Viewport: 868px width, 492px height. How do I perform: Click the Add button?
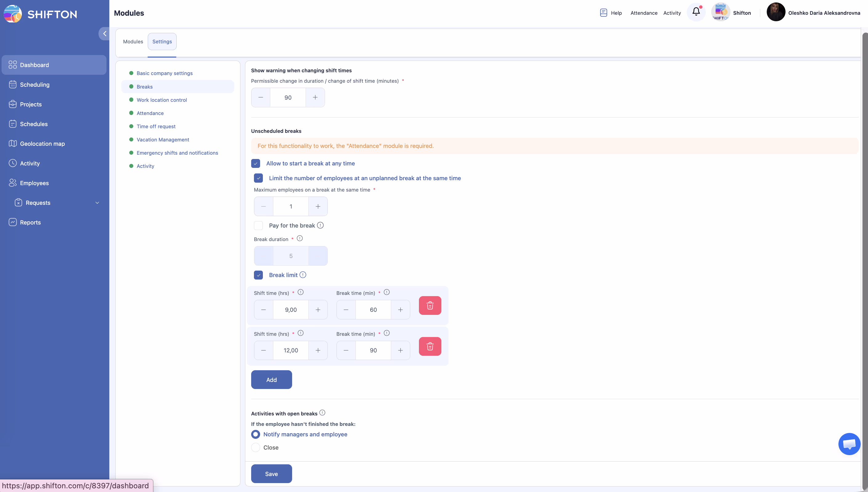271,379
